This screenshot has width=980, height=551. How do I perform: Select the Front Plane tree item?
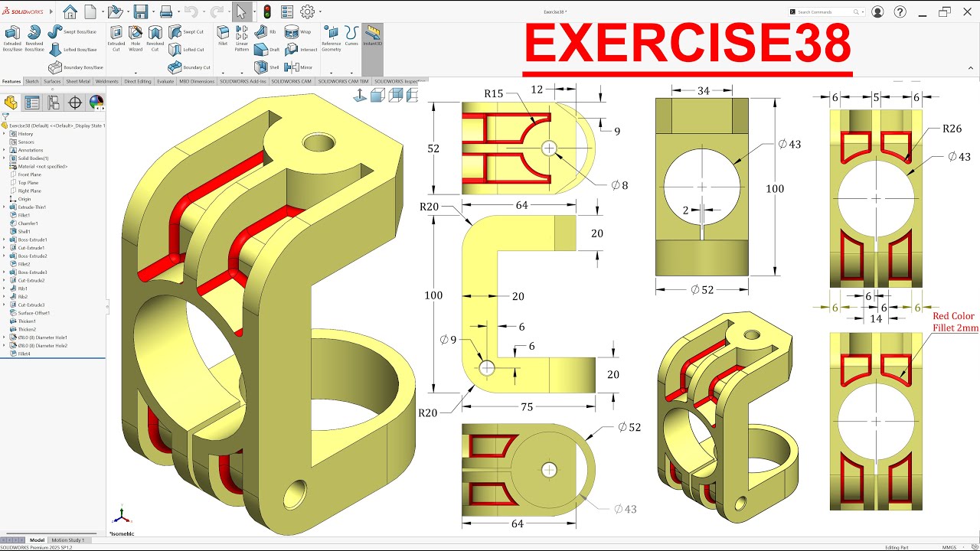tap(29, 174)
